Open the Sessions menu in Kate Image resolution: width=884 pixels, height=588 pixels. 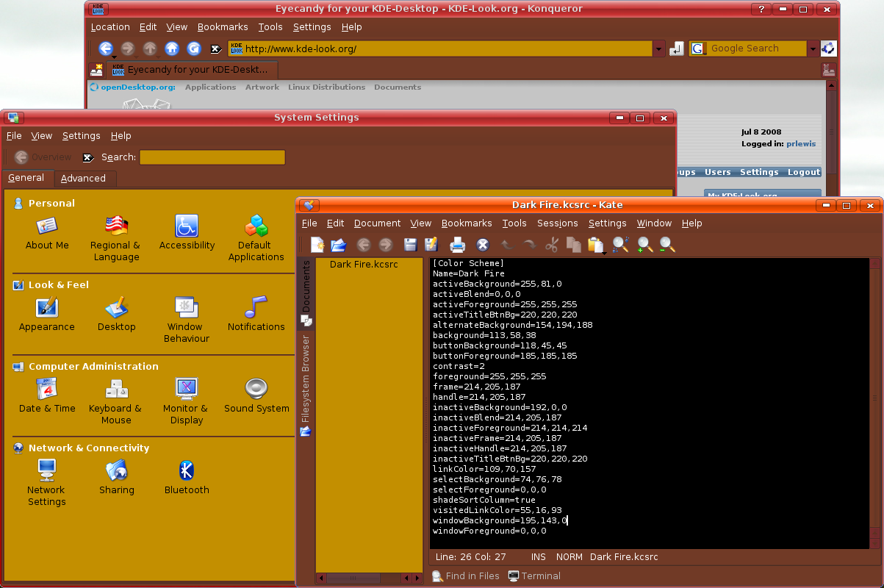coord(558,223)
